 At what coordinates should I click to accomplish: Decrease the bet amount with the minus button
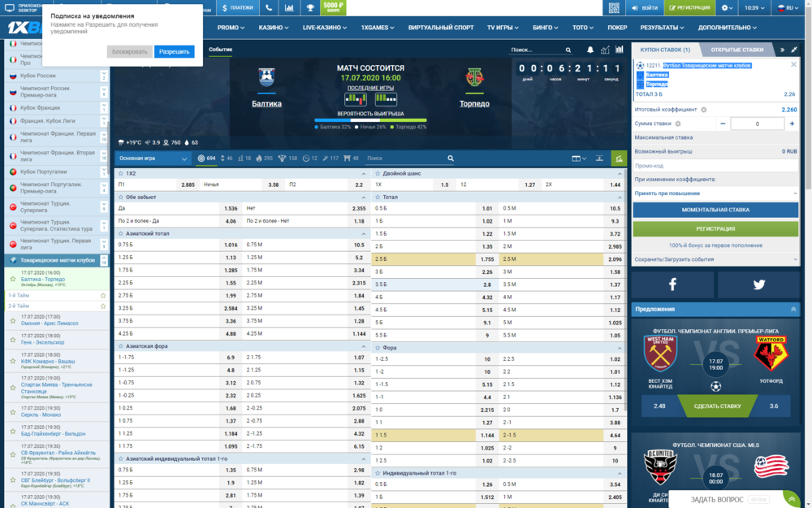(x=723, y=124)
